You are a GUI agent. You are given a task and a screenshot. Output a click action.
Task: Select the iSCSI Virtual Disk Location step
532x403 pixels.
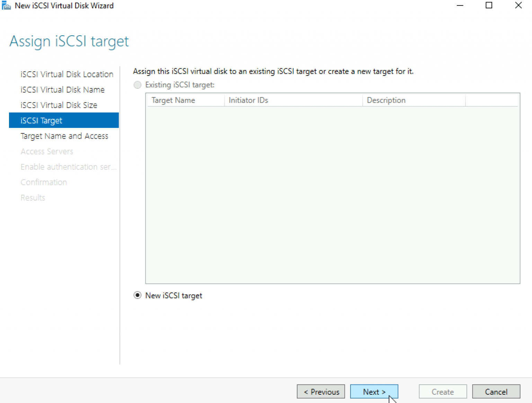coord(66,74)
